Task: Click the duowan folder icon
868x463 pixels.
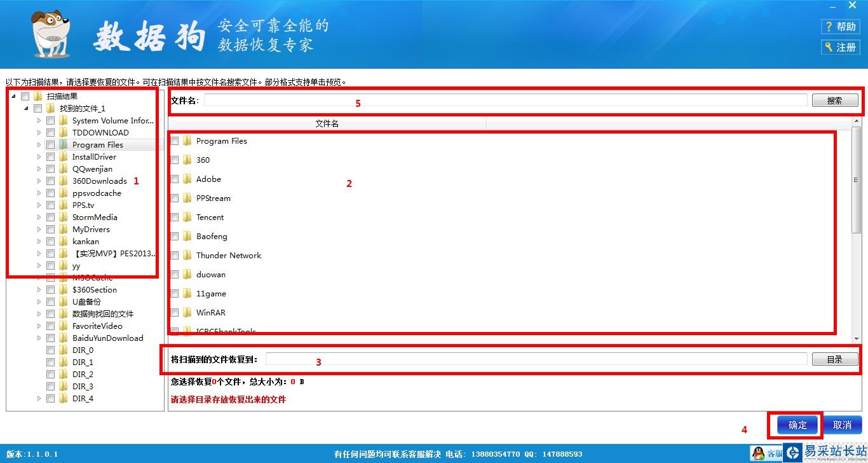Action: tap(187, 275)
